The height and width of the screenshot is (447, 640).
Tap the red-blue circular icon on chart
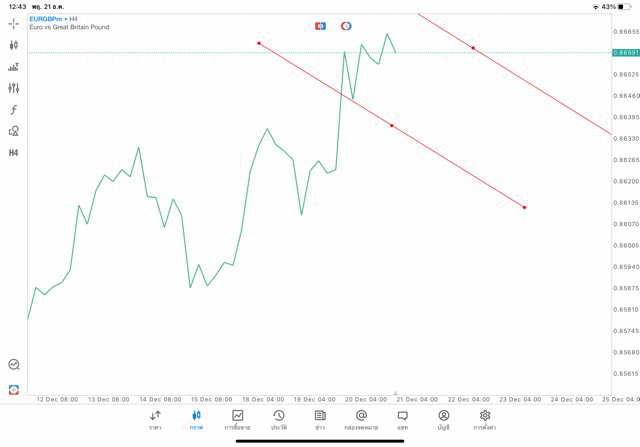[x=346, y=25]
